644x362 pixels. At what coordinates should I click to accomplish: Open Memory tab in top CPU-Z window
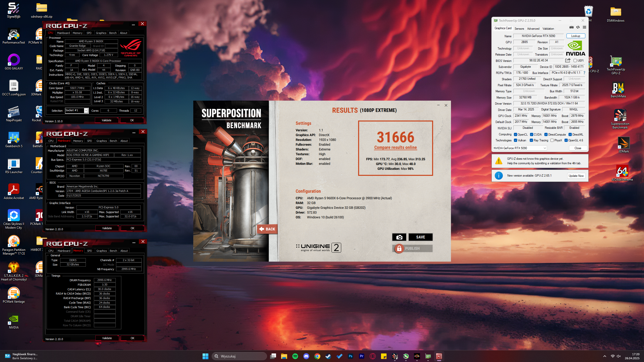click(78, 33)
